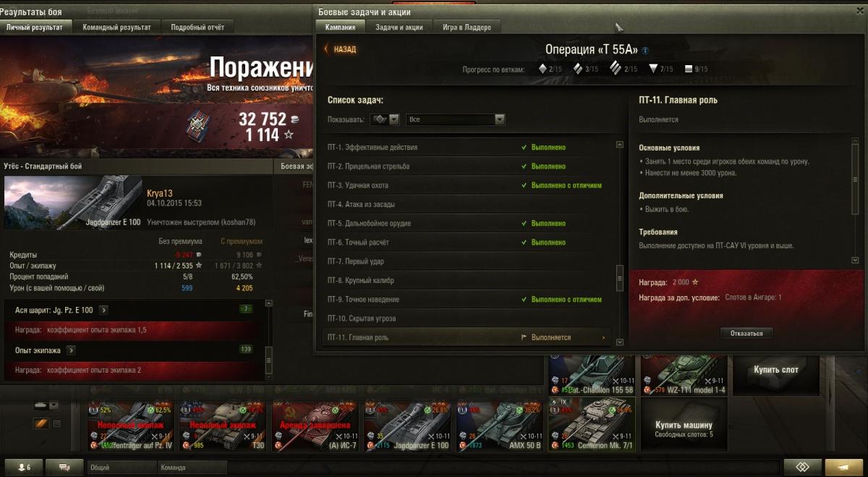868x477 pixels.
Task: Expand Опыт экипажа mission arrow
Action: [71, 350]
